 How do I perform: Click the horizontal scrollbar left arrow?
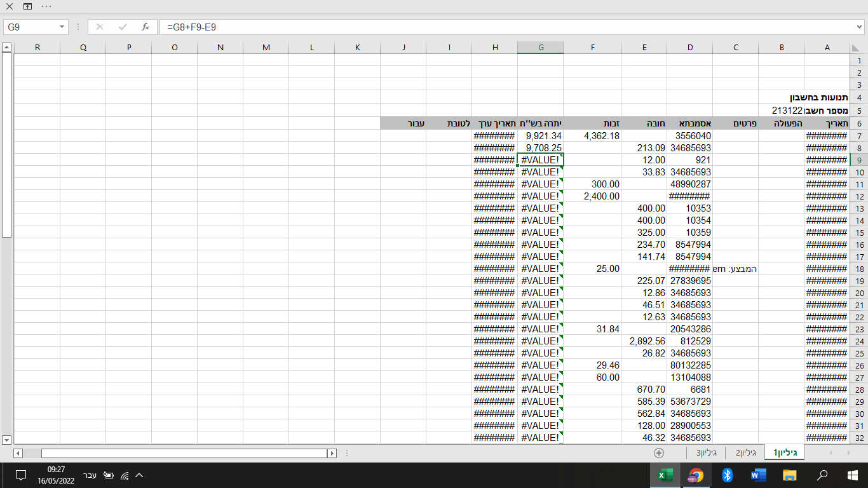point(18,453)
